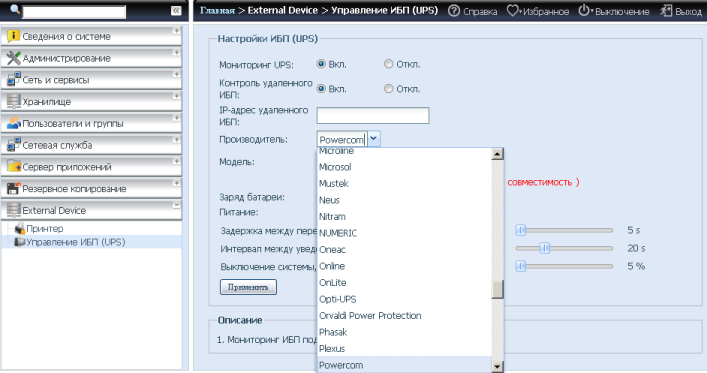Enable UPS monitoring with Вкл. radio

pos(321,64)
